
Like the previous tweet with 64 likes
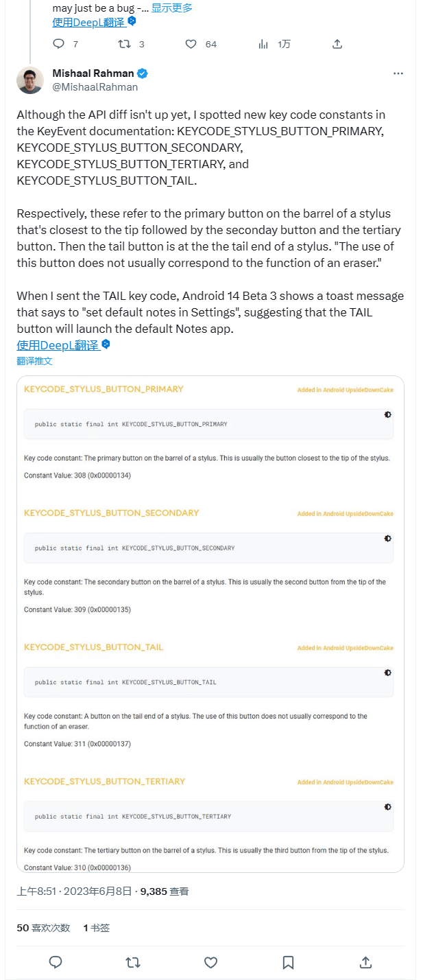191,44
